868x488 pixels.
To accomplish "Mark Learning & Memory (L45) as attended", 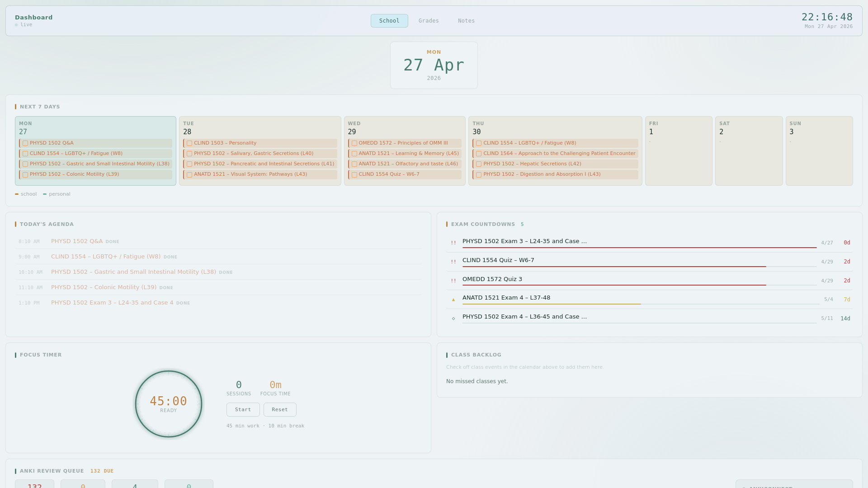I will 354,154.
